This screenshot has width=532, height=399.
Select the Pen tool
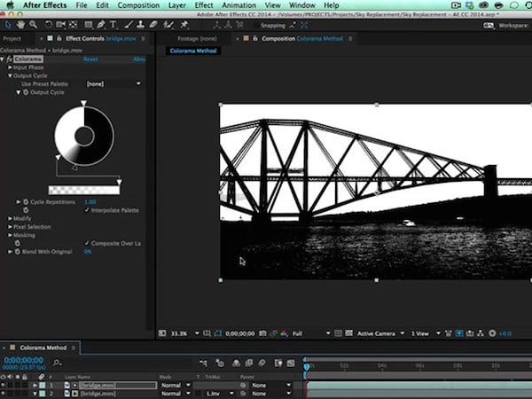(x=101, y=25)
